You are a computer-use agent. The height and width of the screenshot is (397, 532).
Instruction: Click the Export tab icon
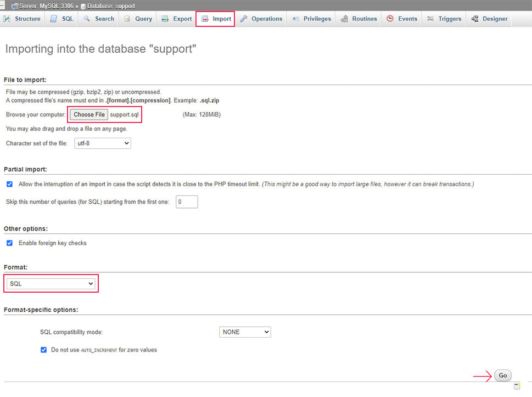pyautogui.click(x=165, y=19)
